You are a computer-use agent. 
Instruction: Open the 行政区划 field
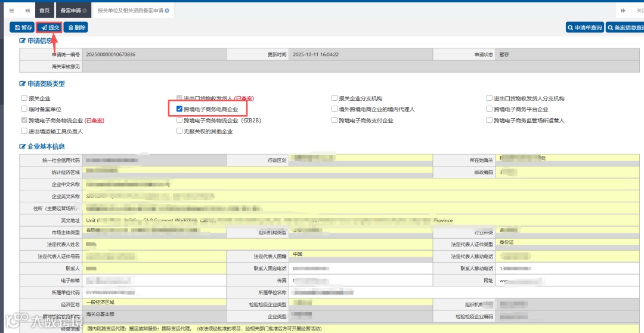[x=361, y=158]
